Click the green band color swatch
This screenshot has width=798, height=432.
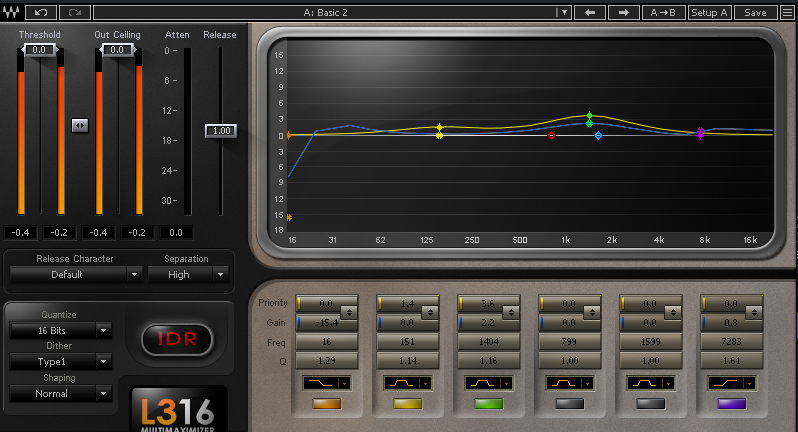(x=489, y=404)
